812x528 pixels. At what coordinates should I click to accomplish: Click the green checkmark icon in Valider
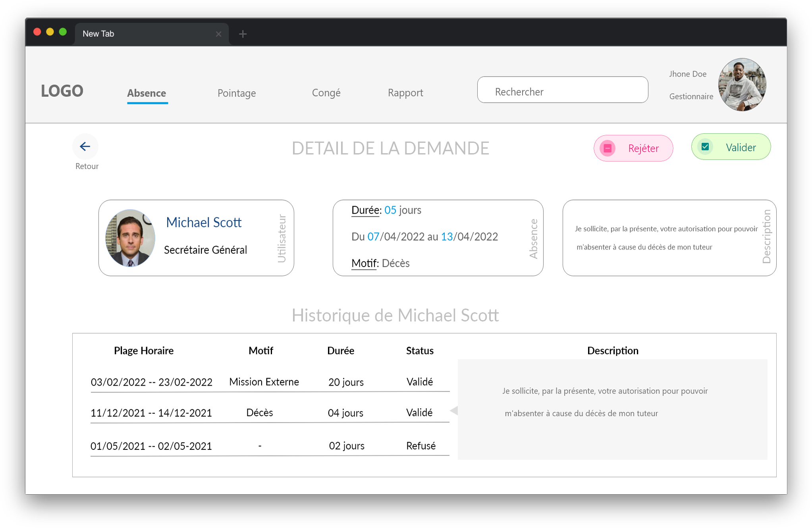[705, 147]
